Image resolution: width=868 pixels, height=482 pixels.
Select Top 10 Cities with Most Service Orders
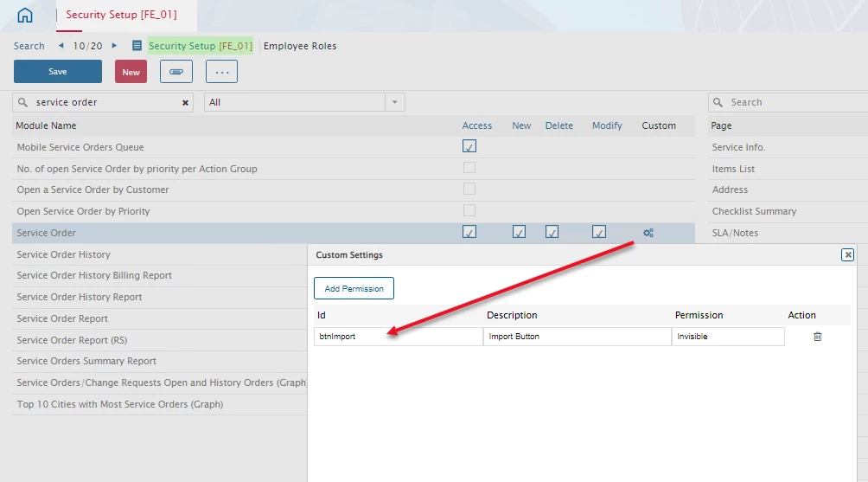click(x=120, y=404)
